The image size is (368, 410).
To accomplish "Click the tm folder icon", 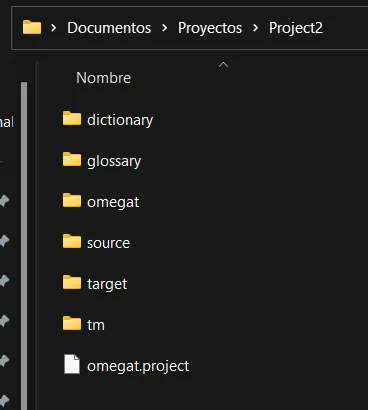I will (72, 323).
